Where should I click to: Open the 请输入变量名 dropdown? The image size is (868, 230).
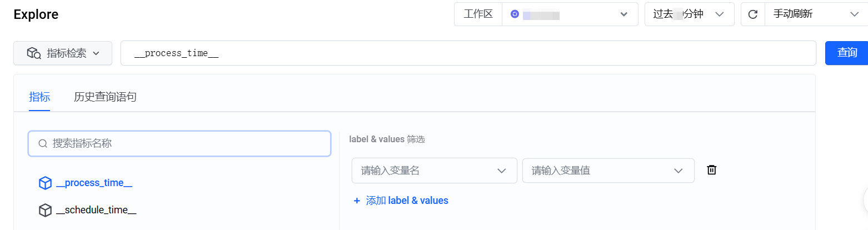pos(434,171)
